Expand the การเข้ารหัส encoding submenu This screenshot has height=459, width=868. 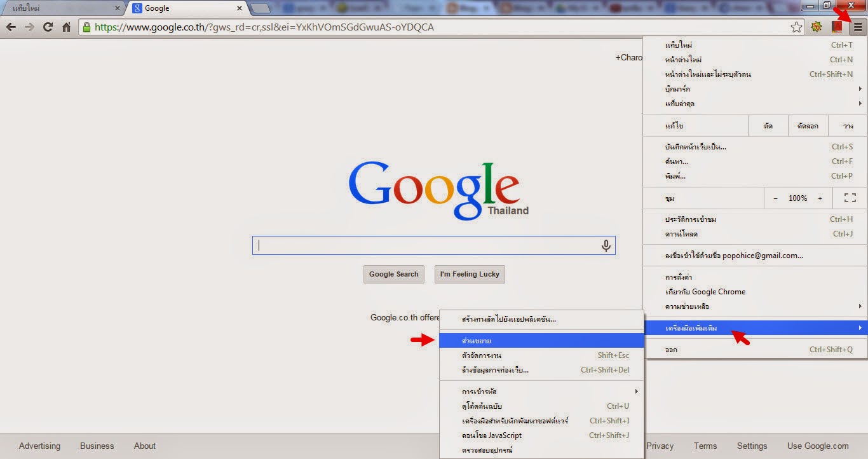tap(541, 392)
